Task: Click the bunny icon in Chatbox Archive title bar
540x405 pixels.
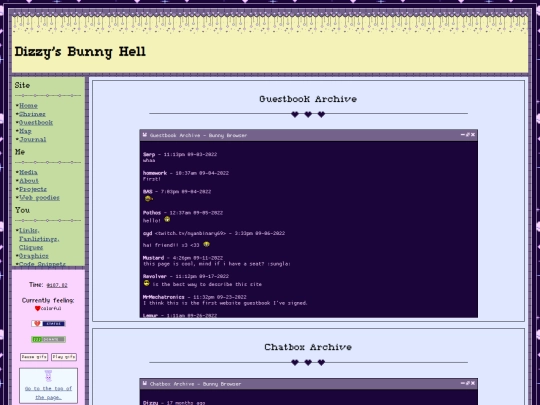Action: 145,383
